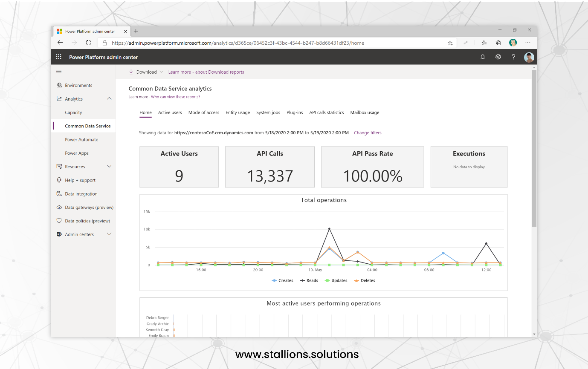
Task: Close the Power Platform admin center tab
Action: [x=125, y=31]
